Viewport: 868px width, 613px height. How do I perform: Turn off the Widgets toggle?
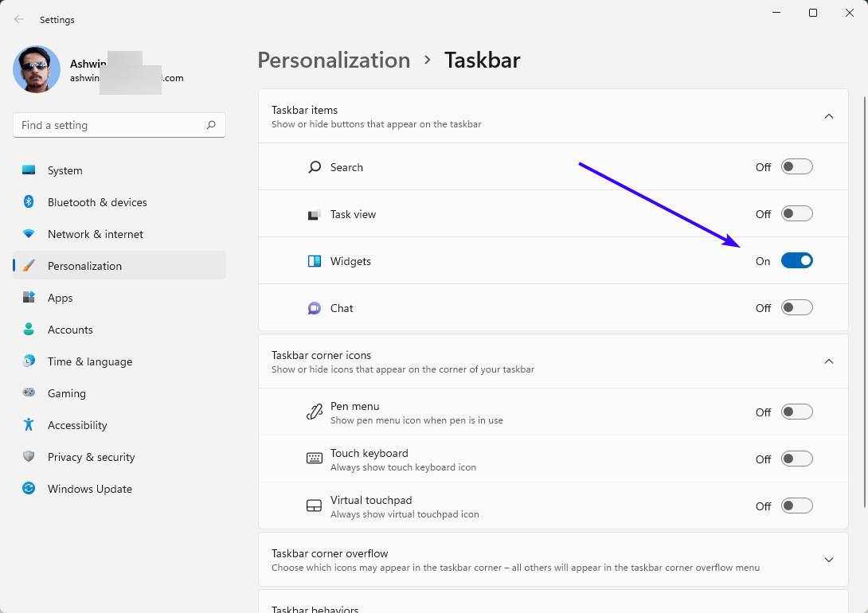click(796, 260)
